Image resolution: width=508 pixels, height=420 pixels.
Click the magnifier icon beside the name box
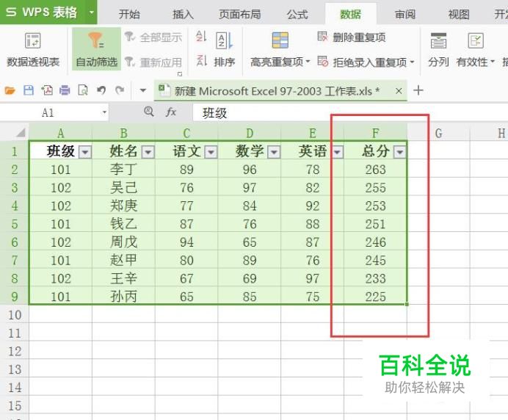[149, 112]
